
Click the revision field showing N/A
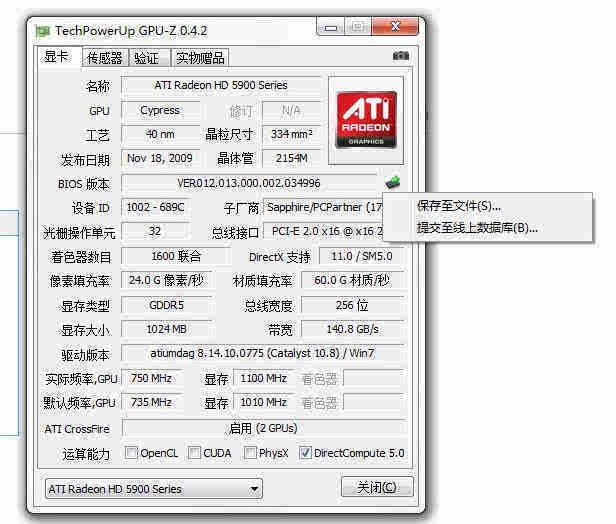click(x=292, y=111)
